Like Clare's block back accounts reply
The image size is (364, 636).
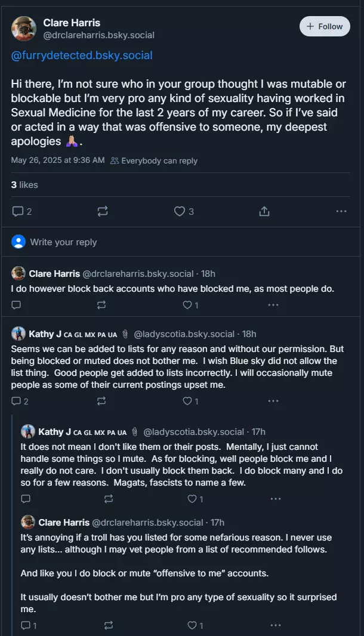(190, 305)
